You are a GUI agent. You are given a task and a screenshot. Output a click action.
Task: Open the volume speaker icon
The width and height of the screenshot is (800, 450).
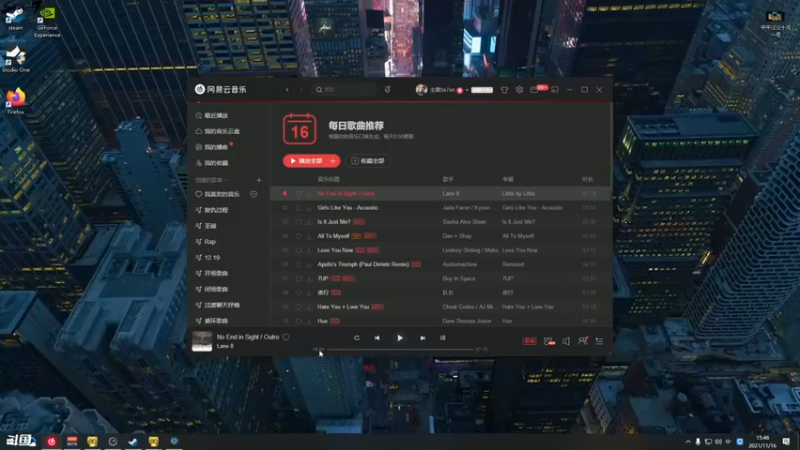pyautogui.click(x=566, y=341)
